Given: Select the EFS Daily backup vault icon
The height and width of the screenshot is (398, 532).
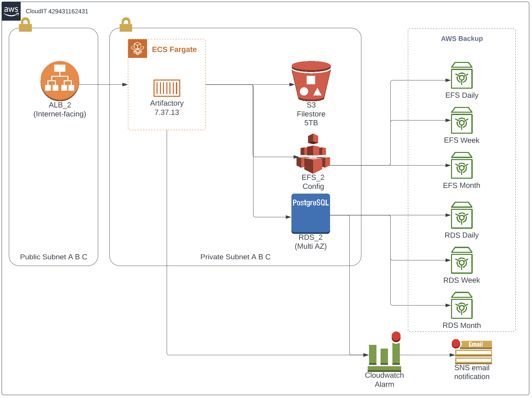Looking at the screenshot, I should pos(462,75).
